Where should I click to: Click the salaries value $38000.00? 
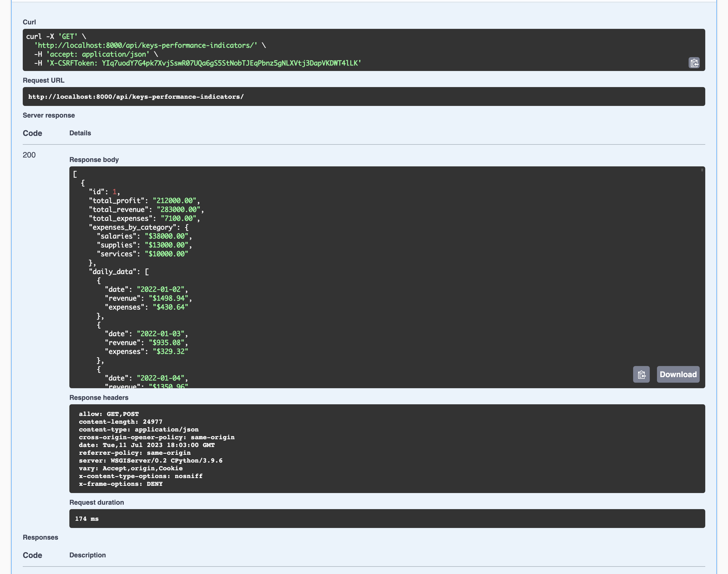(x=166, y=236)
